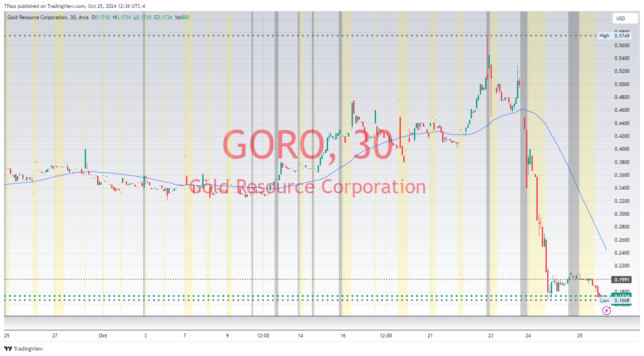This screenshot has height=356, width=644.
Task: Select the Gold Resource Corporation symbol title
Action: 48,17
